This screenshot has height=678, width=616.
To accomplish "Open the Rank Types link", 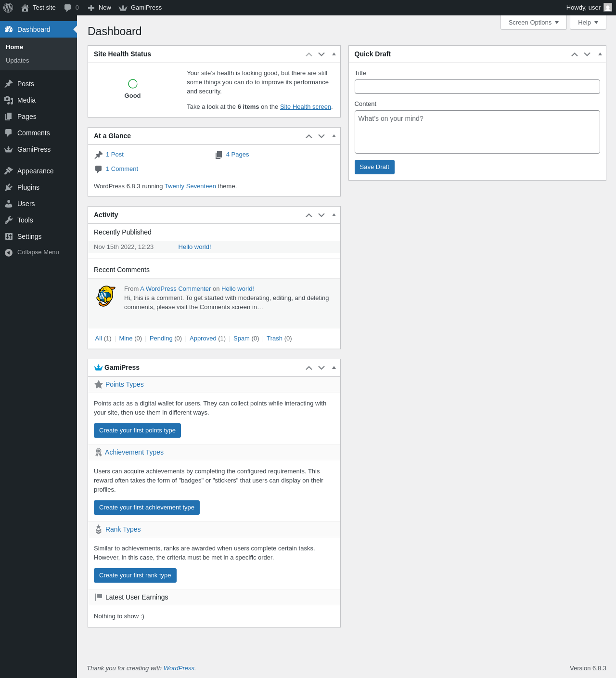I will [x=123, y=529].
